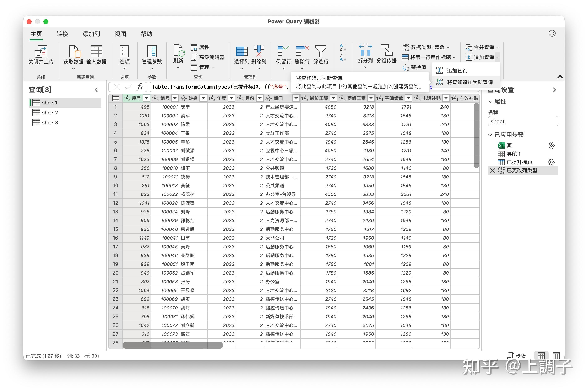
Task: Toggle the 步骤 view in status bar
Action: (x=517, y=356)
